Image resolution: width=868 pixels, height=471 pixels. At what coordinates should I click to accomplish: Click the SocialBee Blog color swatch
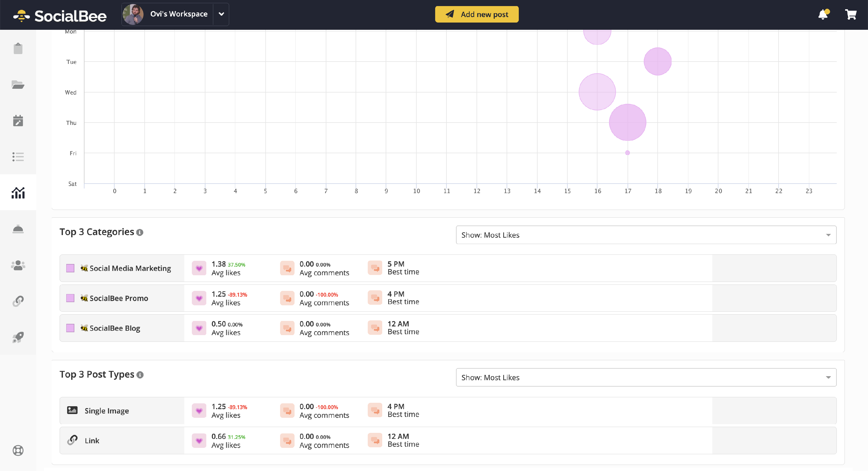pyautogui.click(x=70, y=328)
